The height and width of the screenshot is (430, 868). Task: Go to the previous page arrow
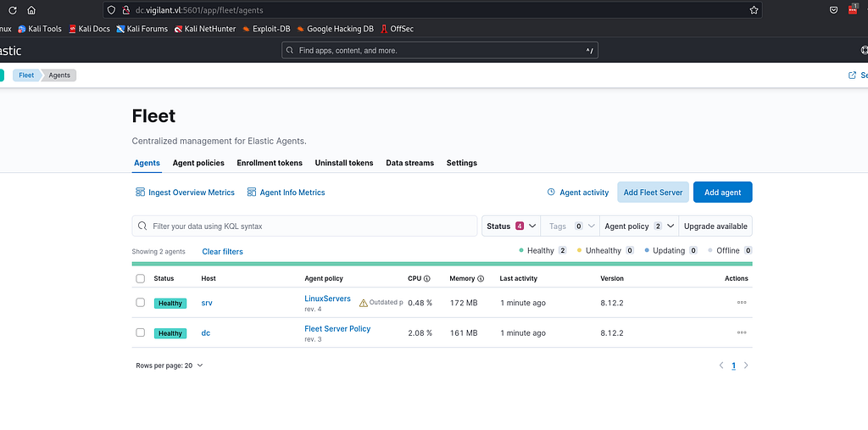(x=721, y=366)
